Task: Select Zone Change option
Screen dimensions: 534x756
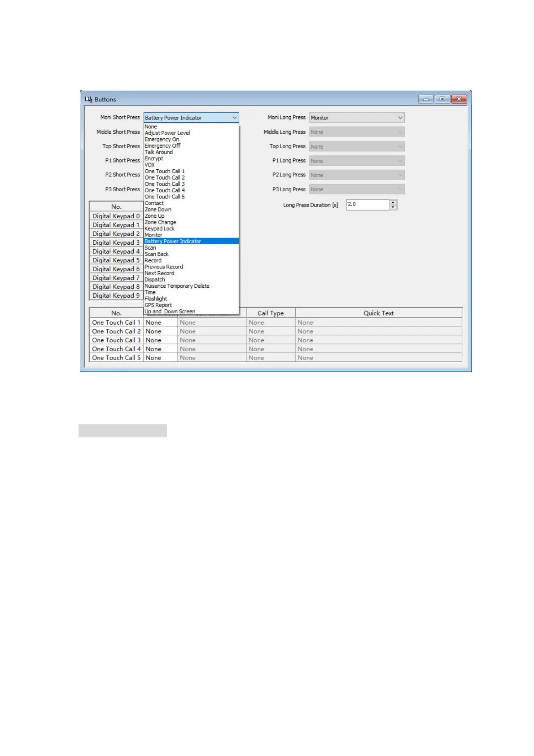Action: [191, 222]
